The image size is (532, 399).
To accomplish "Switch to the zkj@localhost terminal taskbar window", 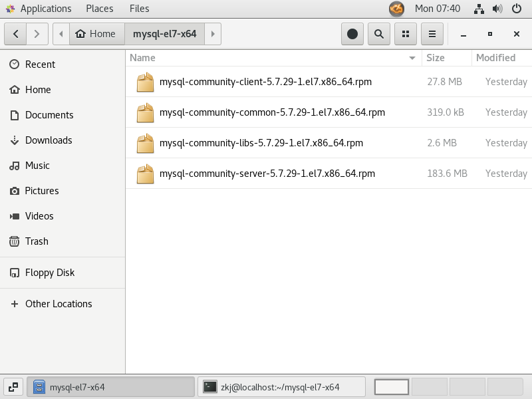I will pos(281,387).
